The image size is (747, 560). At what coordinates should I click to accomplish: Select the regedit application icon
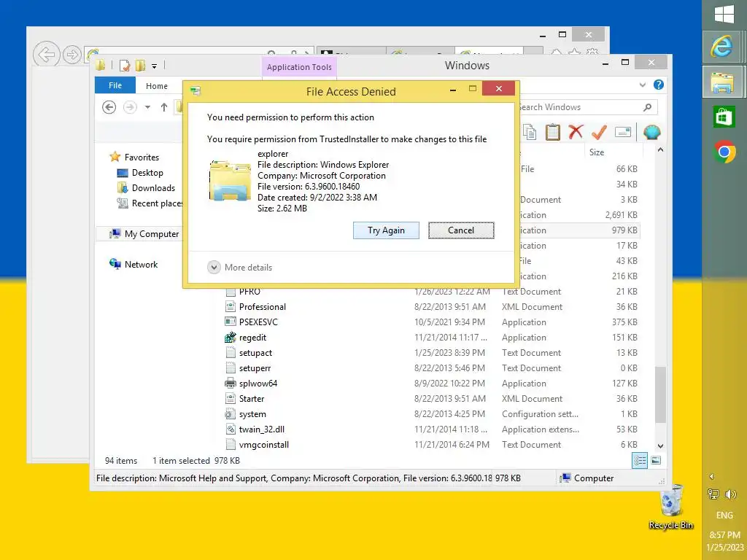pyautogui.click(x=230, y=338)
